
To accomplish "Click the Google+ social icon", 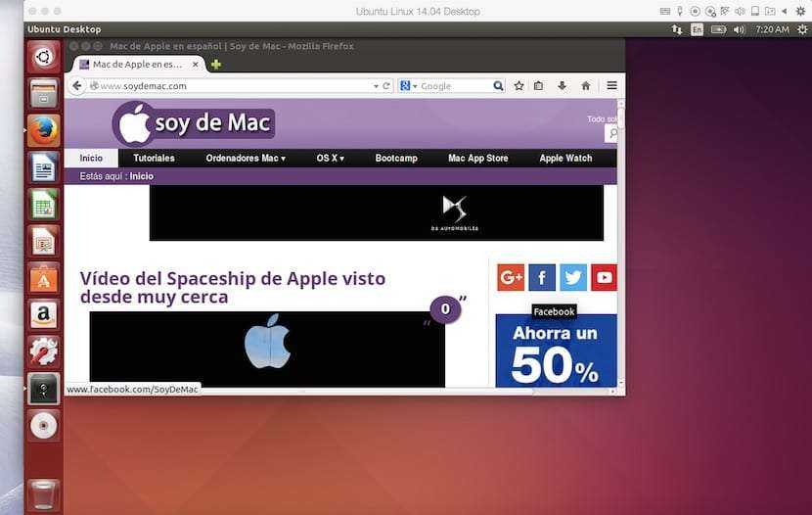I will (x=511, y=278).
